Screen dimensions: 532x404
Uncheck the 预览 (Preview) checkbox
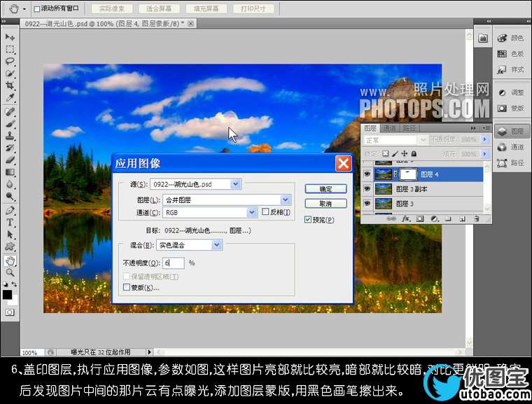tap(308, 220)
